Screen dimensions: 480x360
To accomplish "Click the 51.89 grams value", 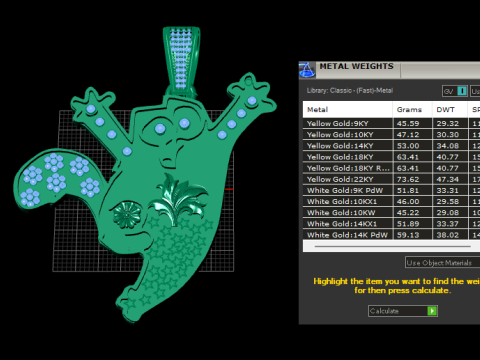I will pyautogui.click(x=408, y=224).
